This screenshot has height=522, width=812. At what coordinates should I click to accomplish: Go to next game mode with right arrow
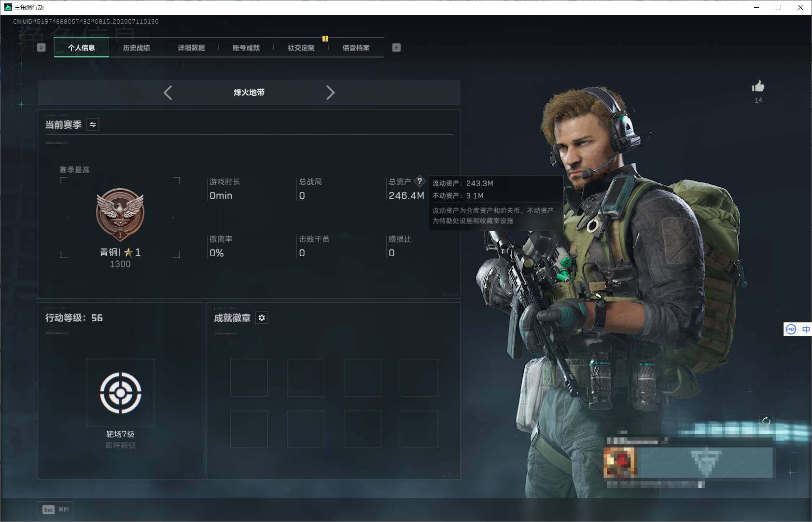[330, 93]
